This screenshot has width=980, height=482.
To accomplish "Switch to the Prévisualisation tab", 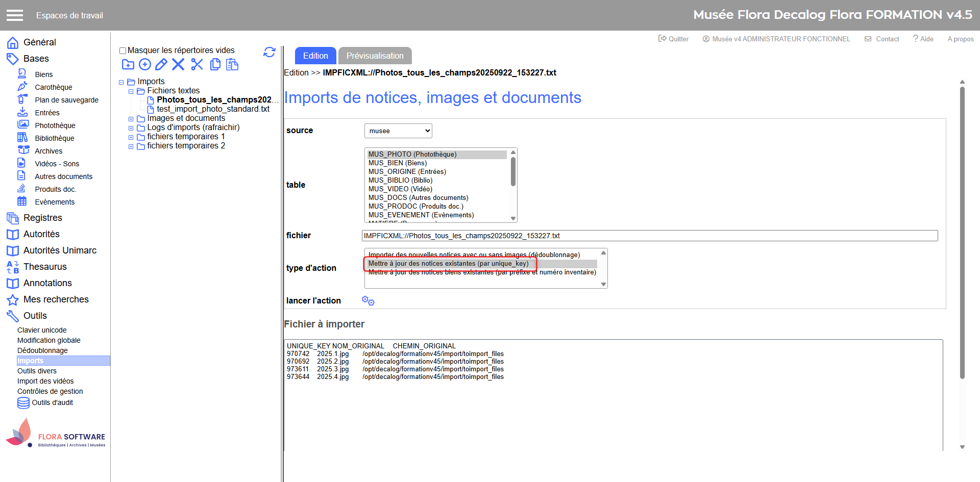I will (x=375, y=56).
